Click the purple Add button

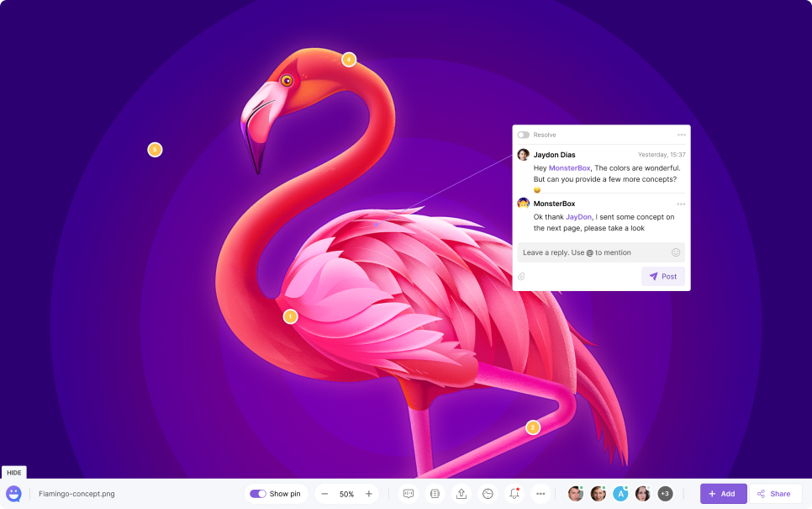pos(723,494)
